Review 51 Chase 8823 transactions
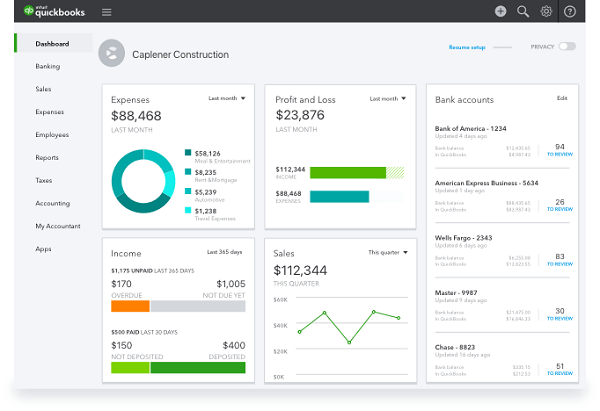 coord(560,369)
